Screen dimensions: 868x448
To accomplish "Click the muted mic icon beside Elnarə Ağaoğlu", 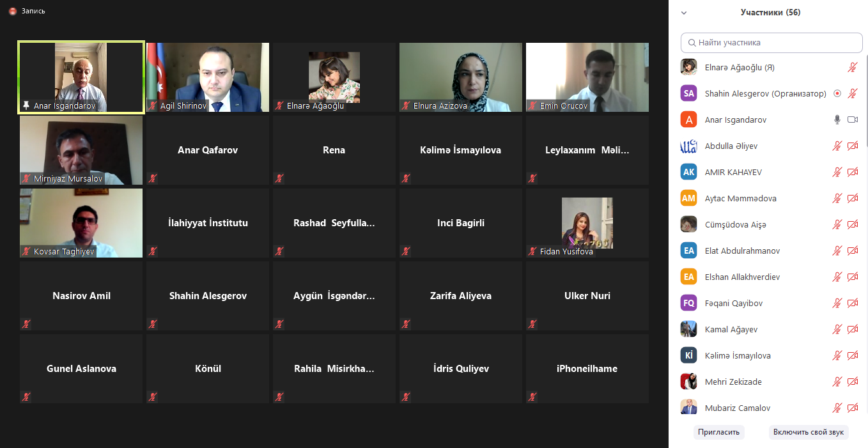I will [x=853, y=67].
